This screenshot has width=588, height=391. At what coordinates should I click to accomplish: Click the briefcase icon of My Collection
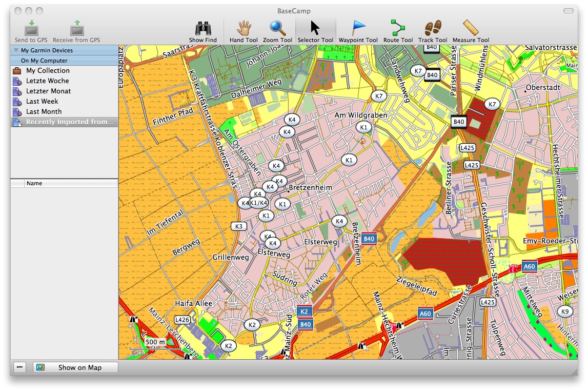17,70
